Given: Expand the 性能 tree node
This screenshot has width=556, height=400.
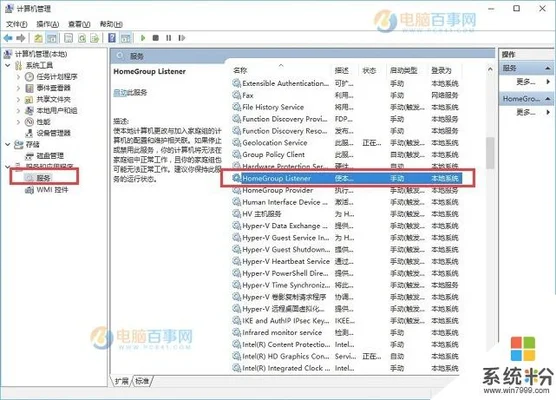Looking at the screenshot, I should pyautogui.click(x=18, y=122).
